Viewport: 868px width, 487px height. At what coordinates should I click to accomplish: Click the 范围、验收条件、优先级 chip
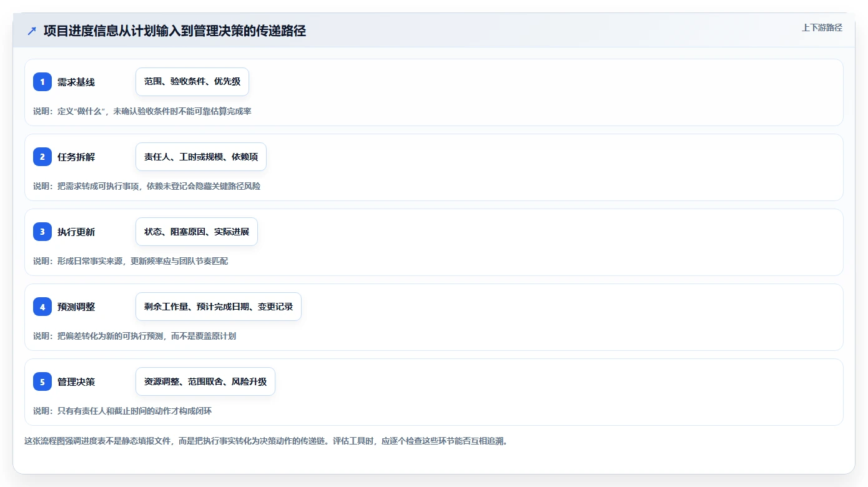[x=192, y=82]
